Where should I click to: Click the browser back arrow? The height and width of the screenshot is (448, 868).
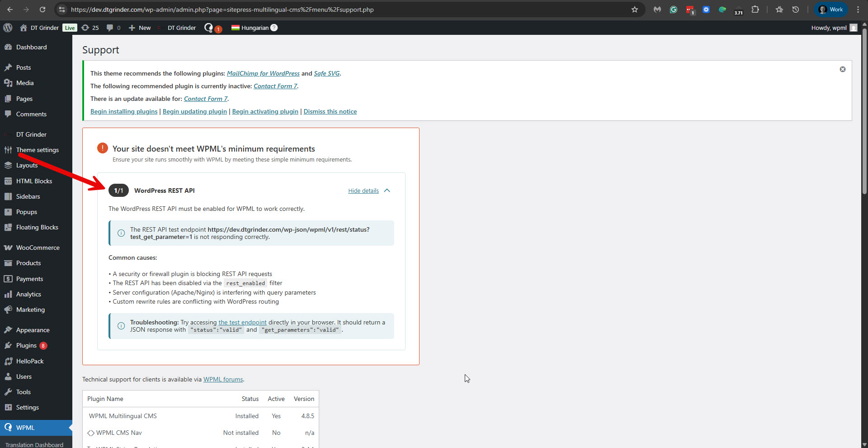click(x=10, y=10)
